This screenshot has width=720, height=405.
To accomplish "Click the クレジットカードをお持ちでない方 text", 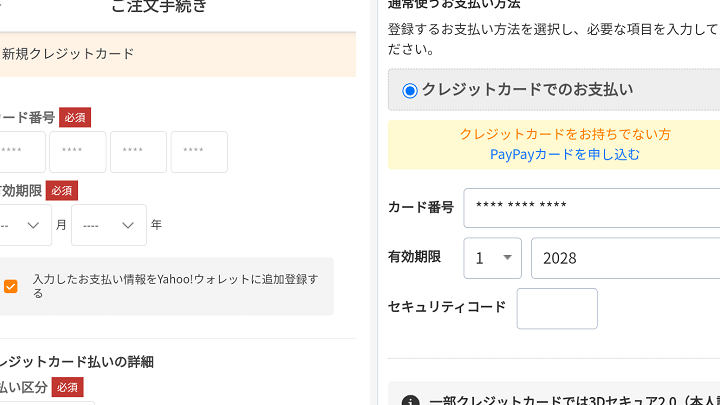I will (565, 134).
